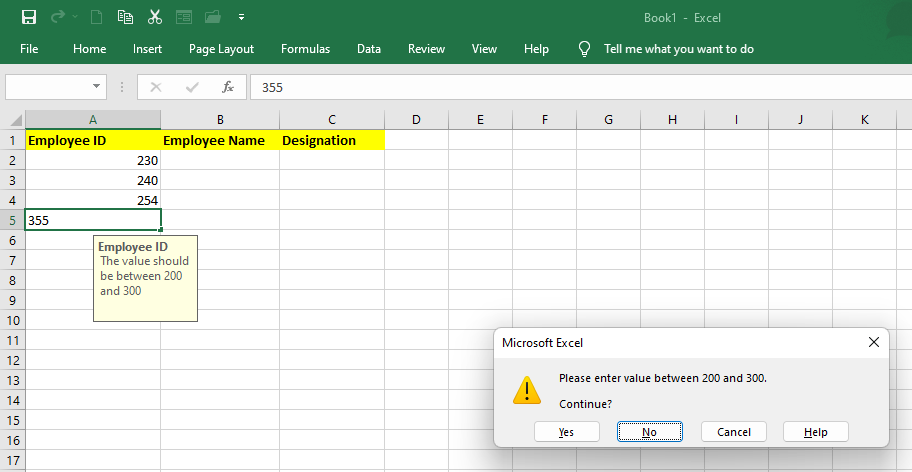This screenshot has width=912, height=472.
Task: Click the Copy icon in quick access toolbar
Action: [x=125, y=17]
